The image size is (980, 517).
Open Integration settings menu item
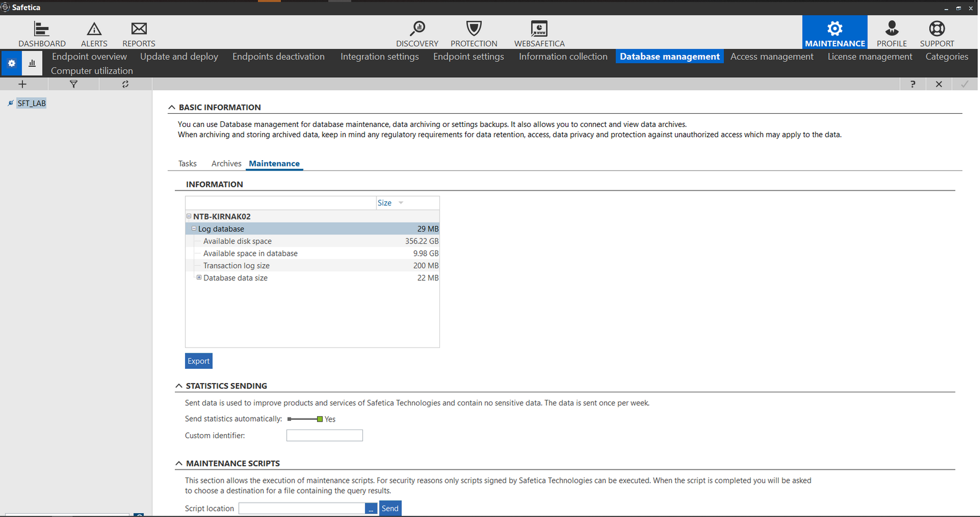(x=379, y=57)
